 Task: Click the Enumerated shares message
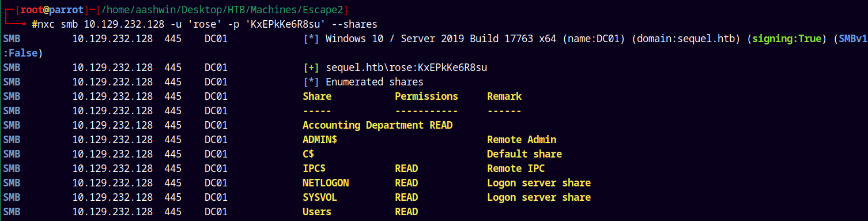pyautogui.click(x=375, y=82)
